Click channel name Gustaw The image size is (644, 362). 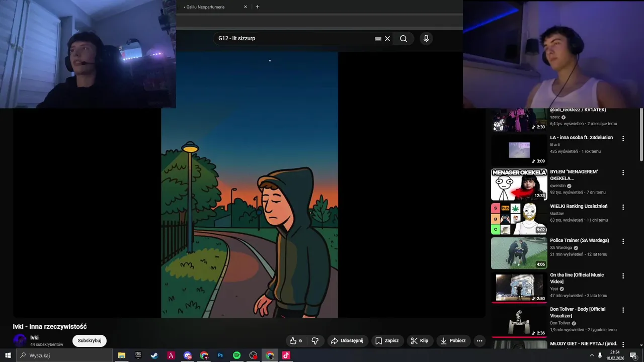tap(557, 214)
